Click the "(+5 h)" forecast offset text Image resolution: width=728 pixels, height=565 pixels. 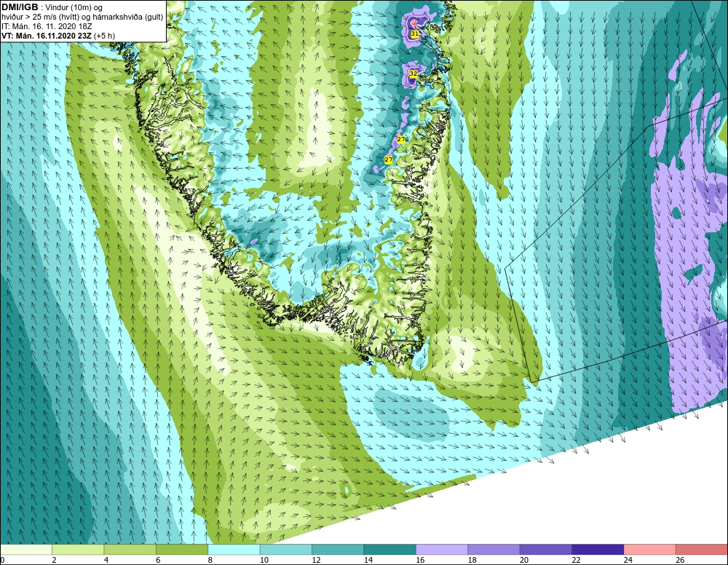(104, 36)
